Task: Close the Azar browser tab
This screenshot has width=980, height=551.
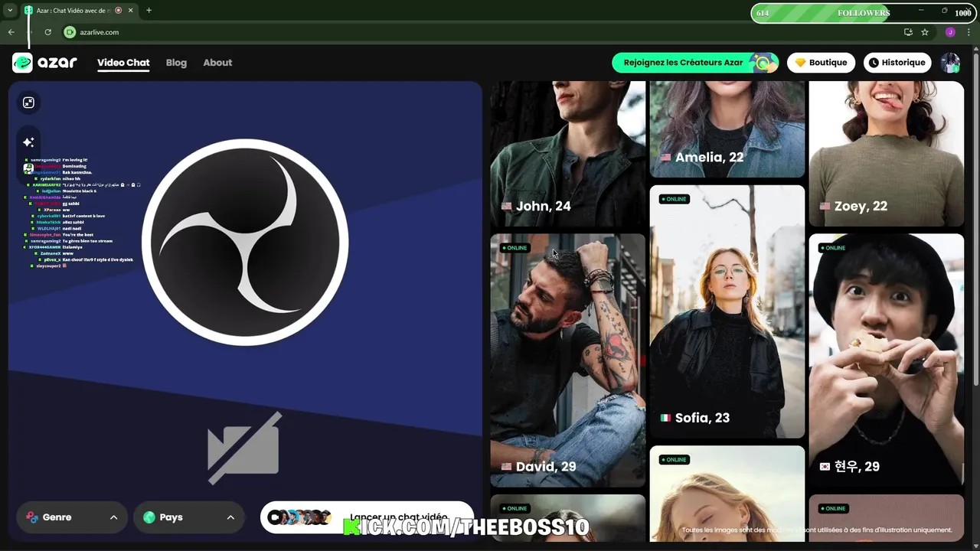Action: tap(130, 11)
